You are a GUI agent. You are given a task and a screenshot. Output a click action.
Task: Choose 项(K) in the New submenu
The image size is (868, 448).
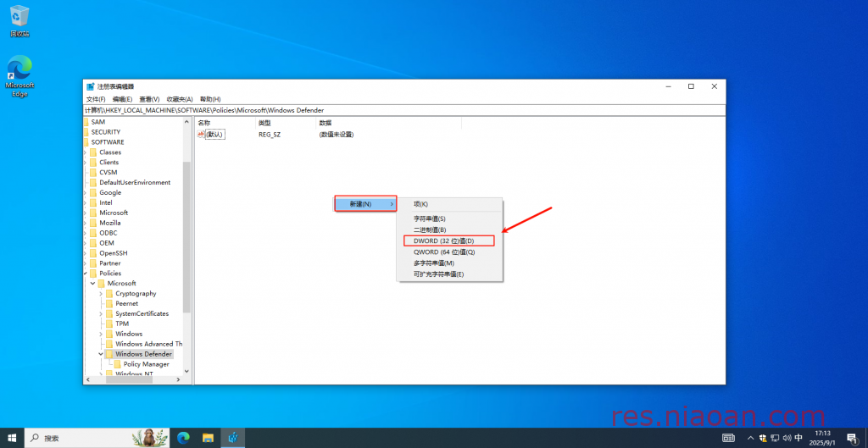pos(448,204)
